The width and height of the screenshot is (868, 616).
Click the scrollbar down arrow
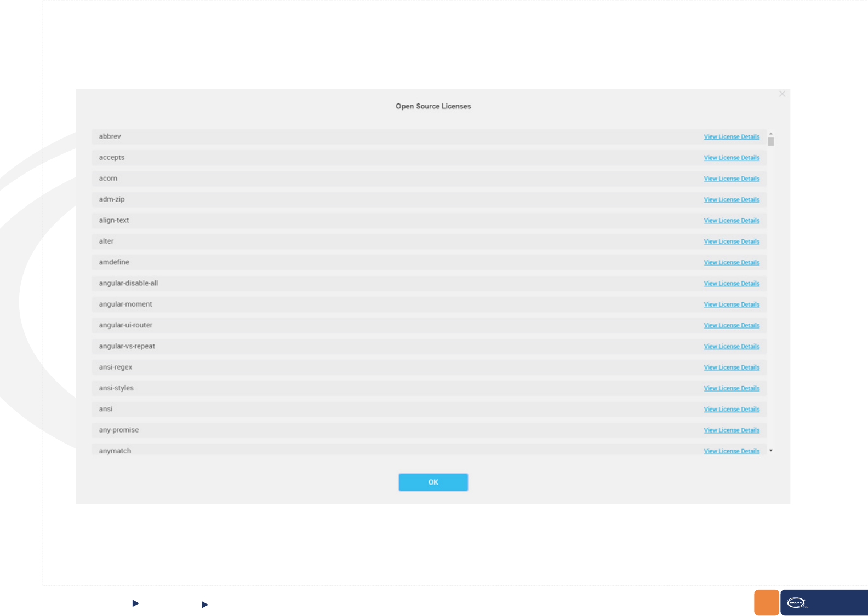tap(770, 451)
